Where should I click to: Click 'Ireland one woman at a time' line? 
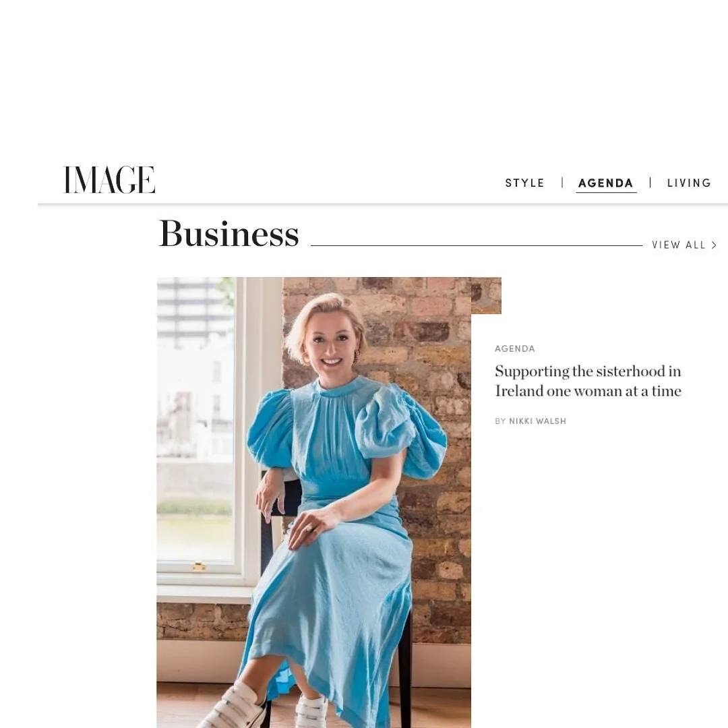coord(588,391)
